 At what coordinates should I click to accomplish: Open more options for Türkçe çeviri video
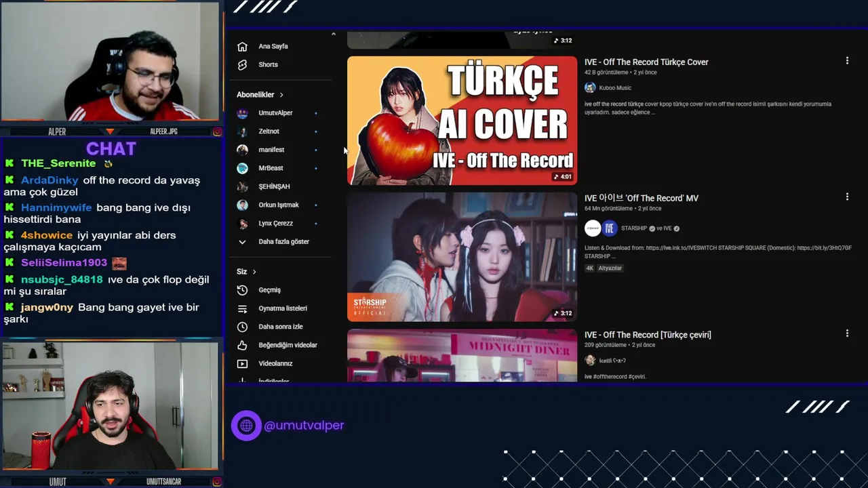pyautogui.click(x=847, y=333)
